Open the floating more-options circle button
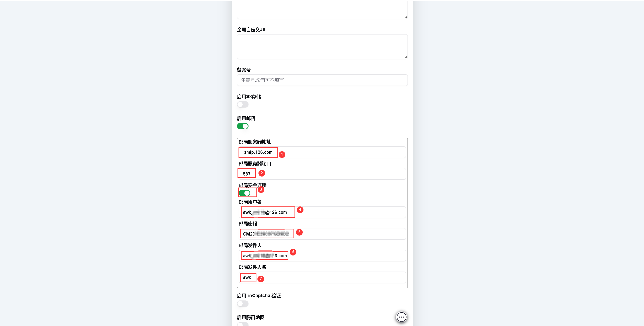Image resolution: width=644 pixels, height=326 pixels. pyautogui.click(x=401, y=317)
